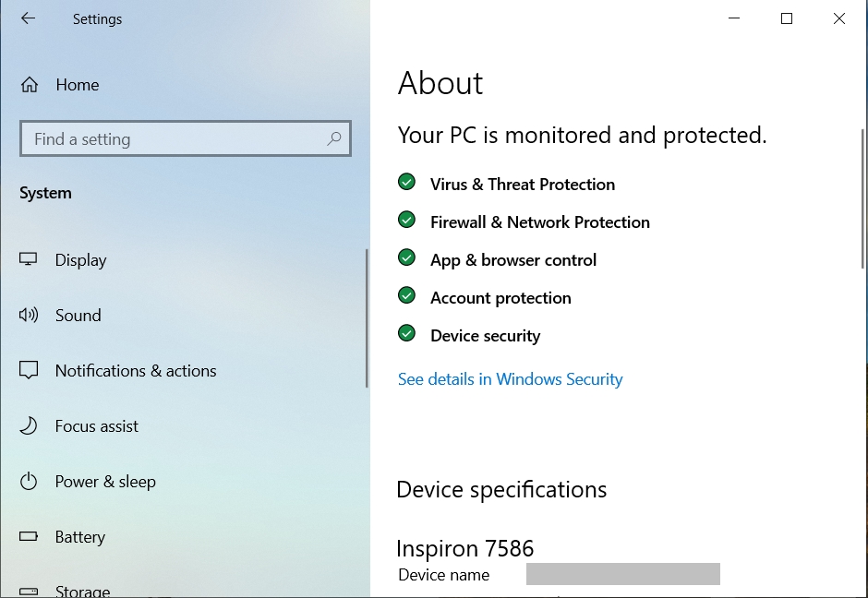Click the Battery icon in sidebar
This screenshot has width=868, height=598.
point(29,536)
